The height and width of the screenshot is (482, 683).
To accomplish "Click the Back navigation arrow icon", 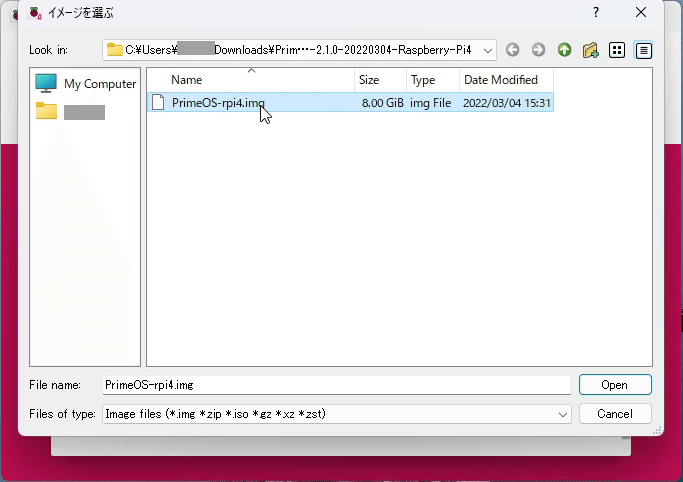I will click(x=513, y=50).
